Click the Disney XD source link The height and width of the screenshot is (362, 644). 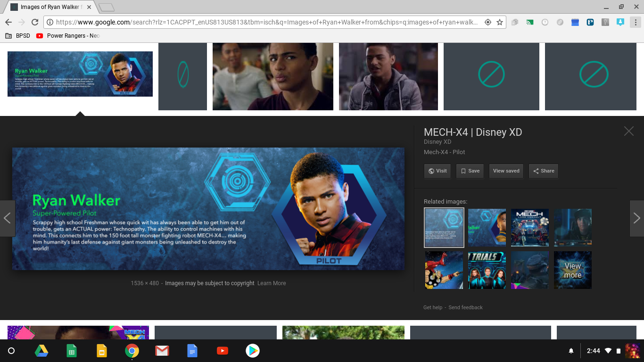(438, 142)
